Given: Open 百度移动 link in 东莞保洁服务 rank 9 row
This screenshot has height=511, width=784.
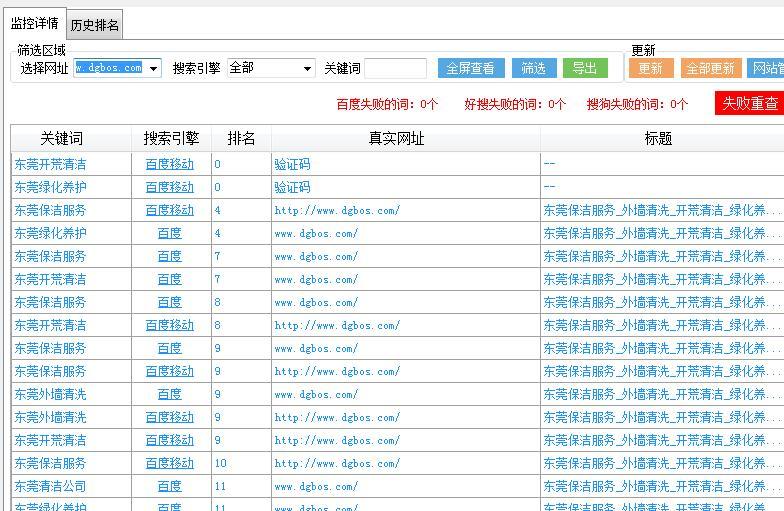Looking at the screenshot, I should point(170,371).
